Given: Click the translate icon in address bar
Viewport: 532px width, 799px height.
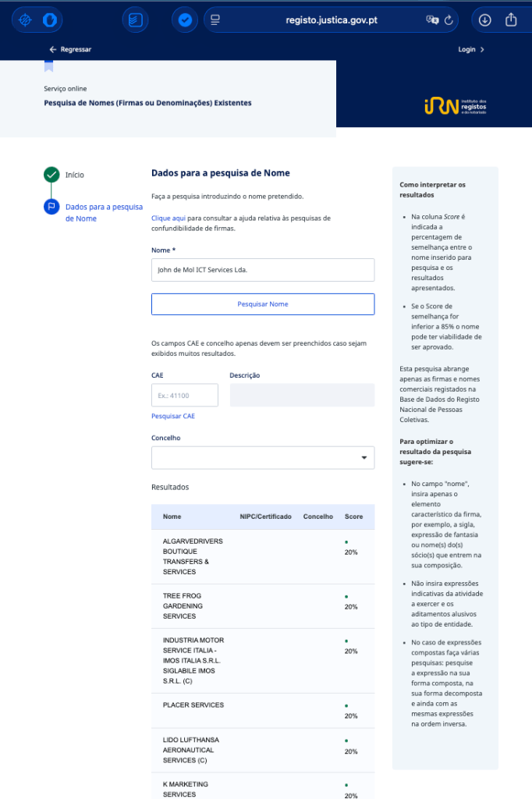Looking at the screenshot, I should (x=432, y=20).
